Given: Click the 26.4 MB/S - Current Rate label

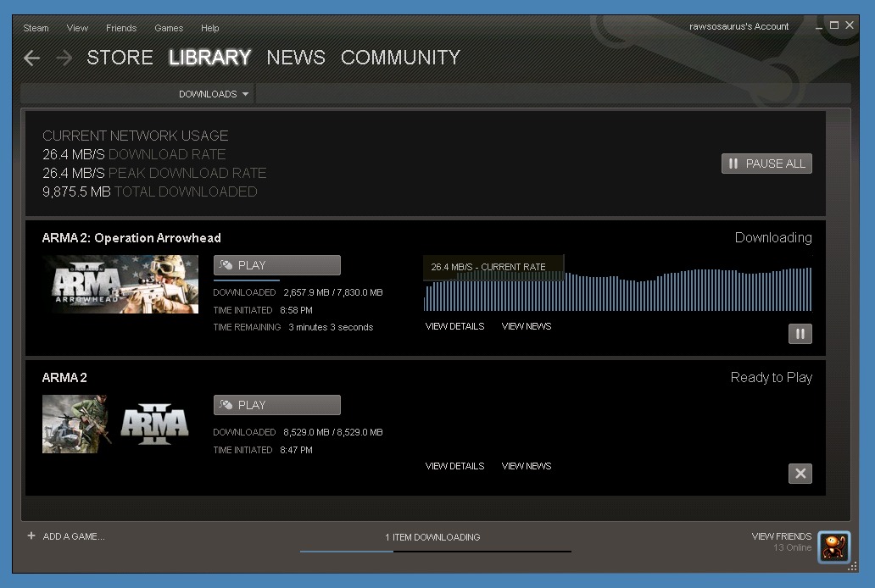Looking at the screenshot, I should click(x=488, y=267).
